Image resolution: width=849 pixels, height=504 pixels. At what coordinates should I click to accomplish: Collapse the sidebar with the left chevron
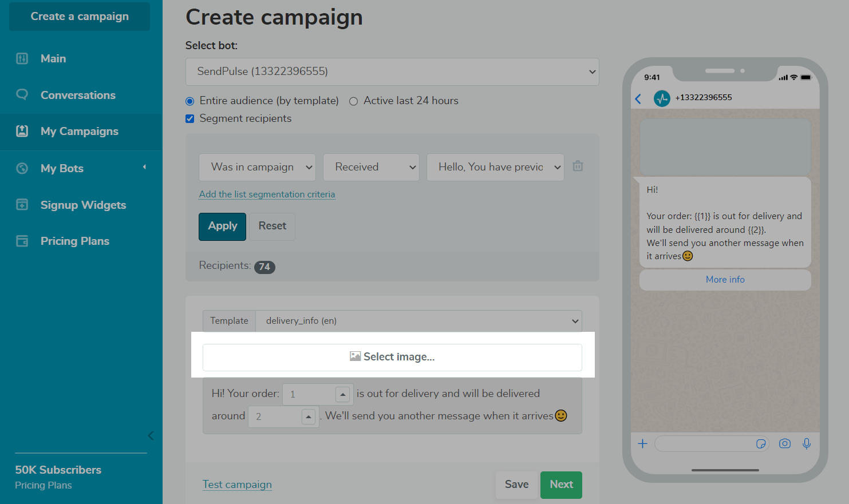151,435
